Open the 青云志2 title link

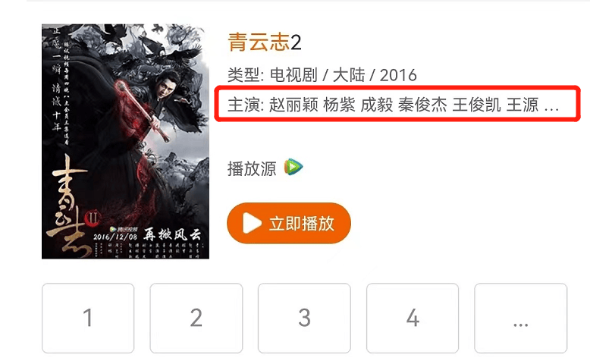[265, 42]
